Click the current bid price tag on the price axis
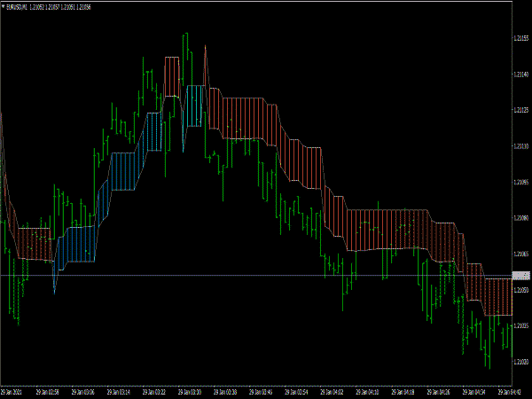The width and height of the screenshot is (532, 399). (521, 276)
